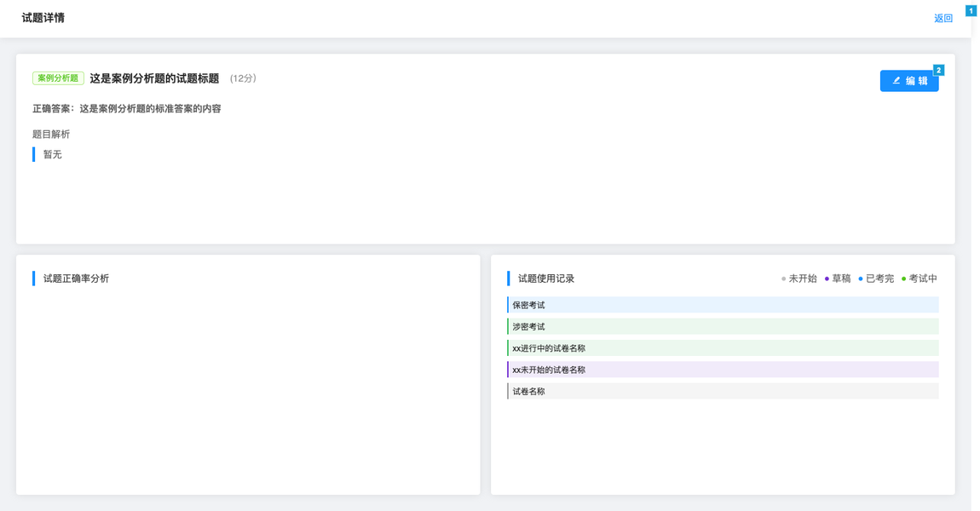Click the numbered badge 2 marker
Screen dimensions: 980x511
(x=938, y=71)
